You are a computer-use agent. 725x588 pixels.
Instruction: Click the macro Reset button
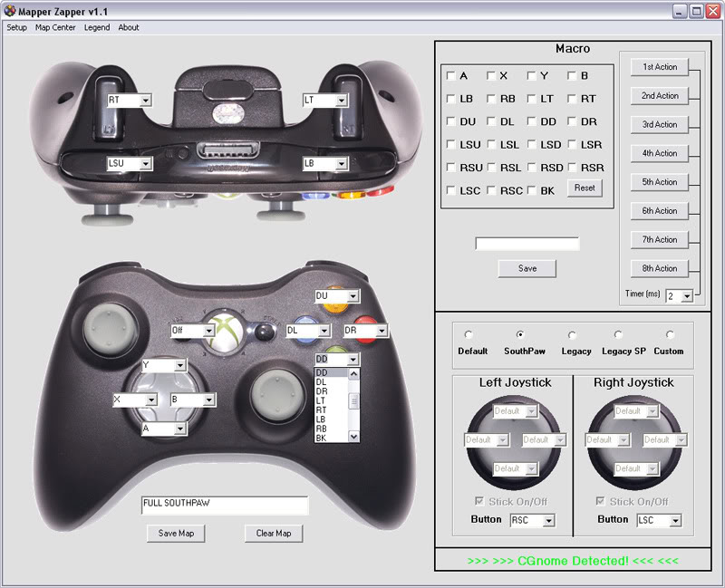pos(585,188)
